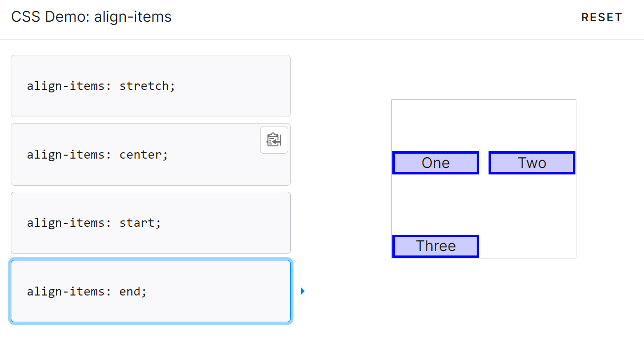Place cursor on the word end in code

[x=130, y=292]
